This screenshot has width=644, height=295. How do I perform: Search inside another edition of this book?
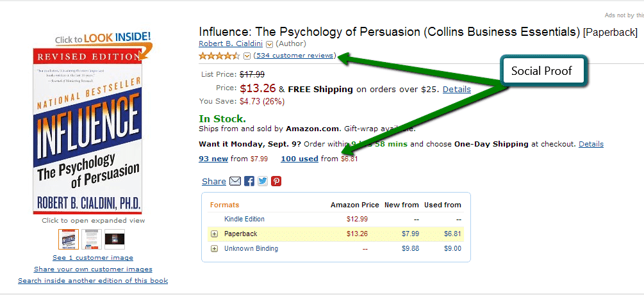click(x=93, y=280)
